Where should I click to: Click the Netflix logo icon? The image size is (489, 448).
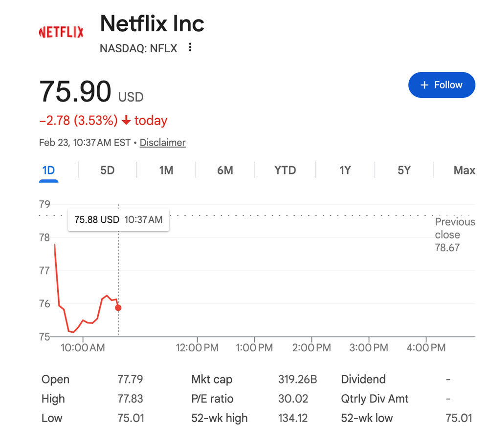[61, 32]
